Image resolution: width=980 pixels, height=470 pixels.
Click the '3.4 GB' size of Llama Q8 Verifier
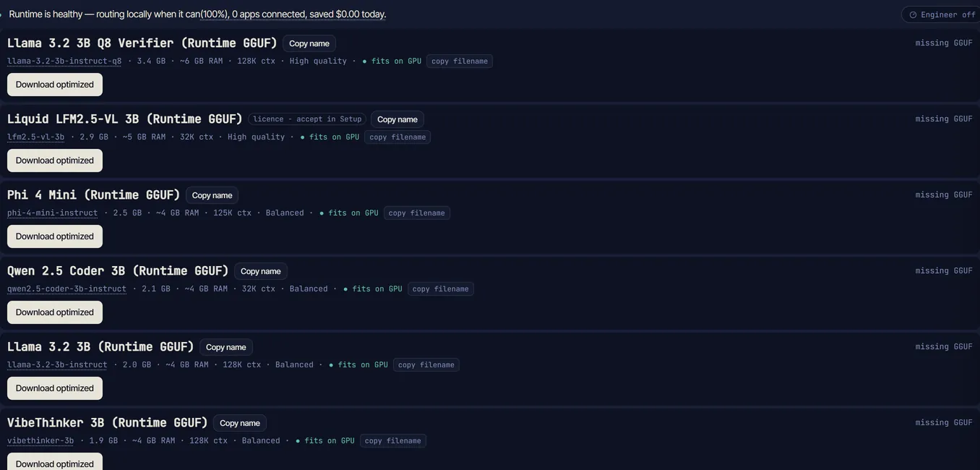151,61
